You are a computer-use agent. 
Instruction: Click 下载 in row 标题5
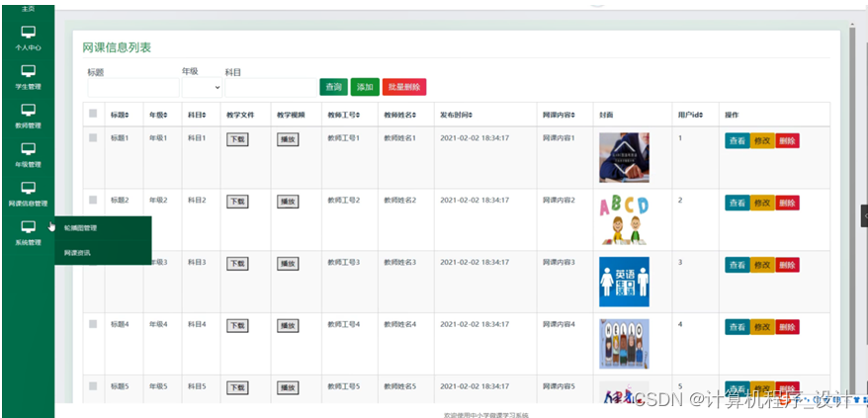(237, 388)
